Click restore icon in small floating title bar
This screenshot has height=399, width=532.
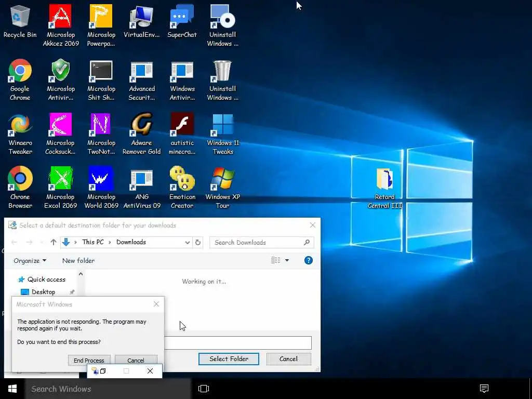(x=103, y=371)
